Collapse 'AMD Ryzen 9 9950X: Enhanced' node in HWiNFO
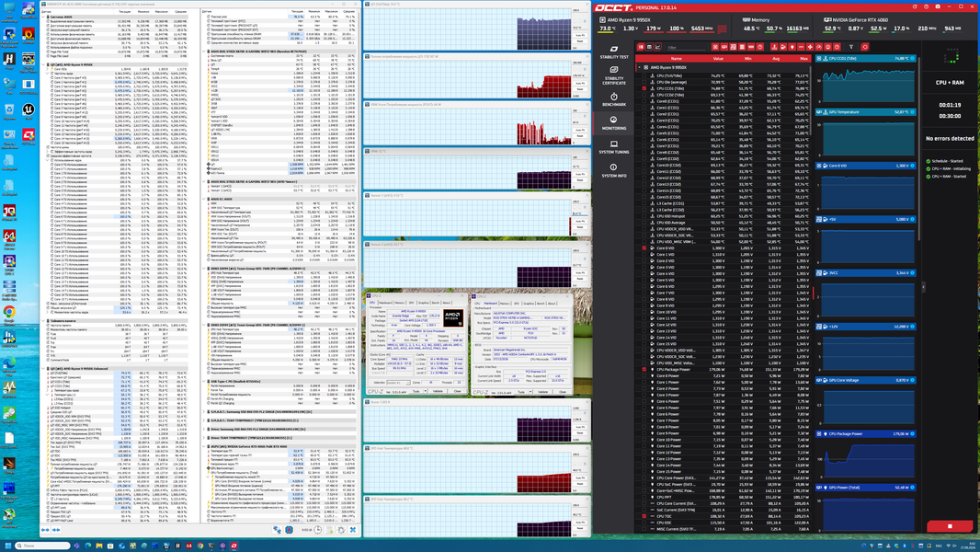Viewport: 980px width, 552px height. pos(43,368)
